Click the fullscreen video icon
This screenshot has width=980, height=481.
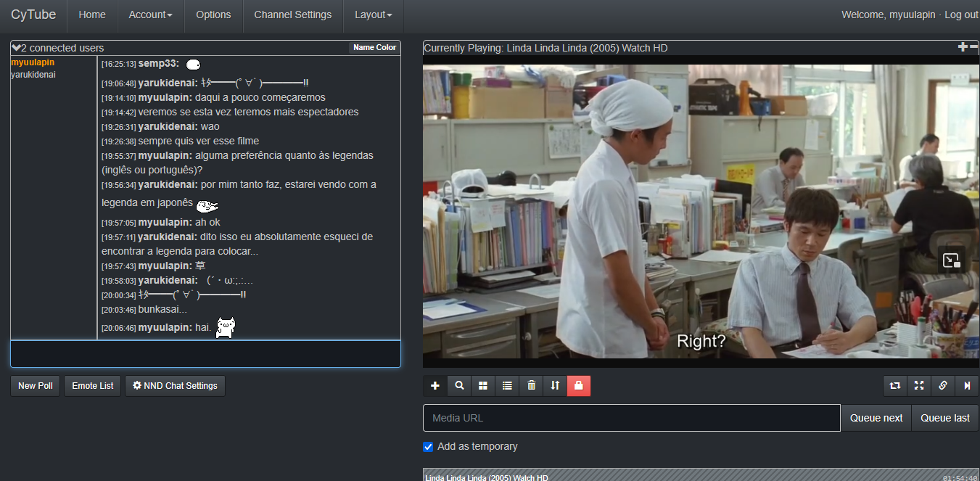pos(919,386)
